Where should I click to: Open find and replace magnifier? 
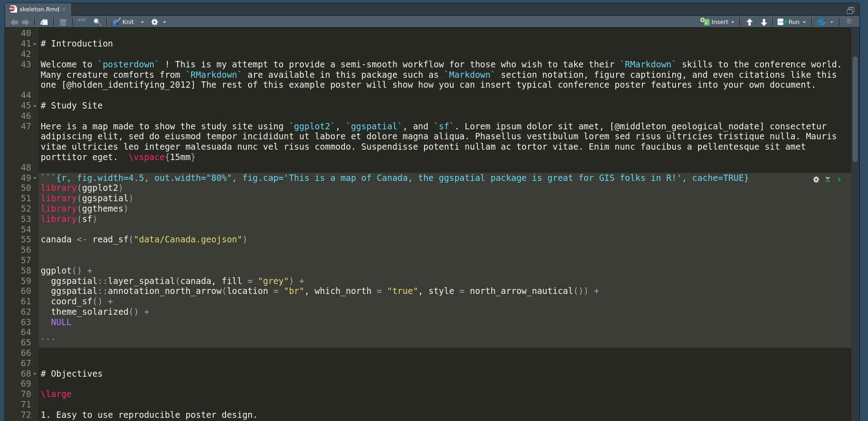click(x=97, y=22)
